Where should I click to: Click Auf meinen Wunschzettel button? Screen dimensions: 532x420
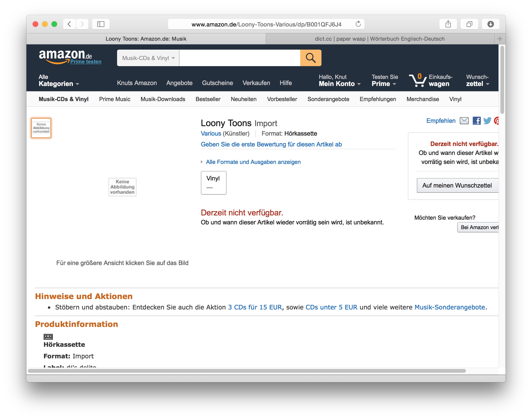click(457, 185)
